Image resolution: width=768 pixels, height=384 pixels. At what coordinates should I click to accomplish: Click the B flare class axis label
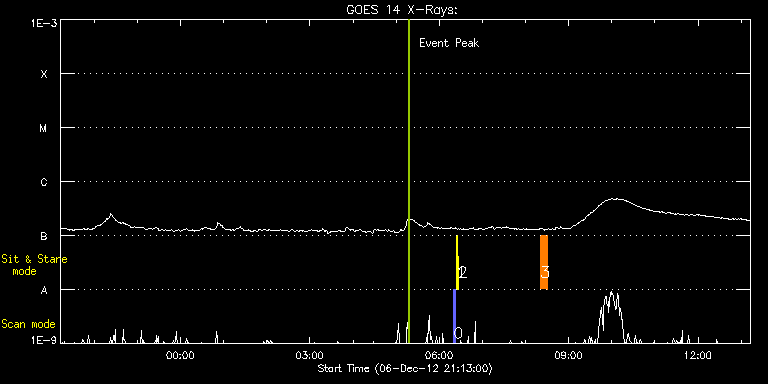[x=44, y=236]
